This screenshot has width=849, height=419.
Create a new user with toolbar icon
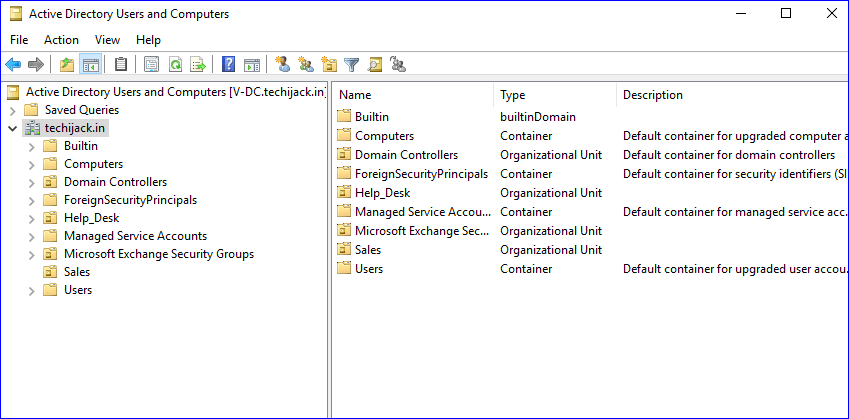(282, 64)
